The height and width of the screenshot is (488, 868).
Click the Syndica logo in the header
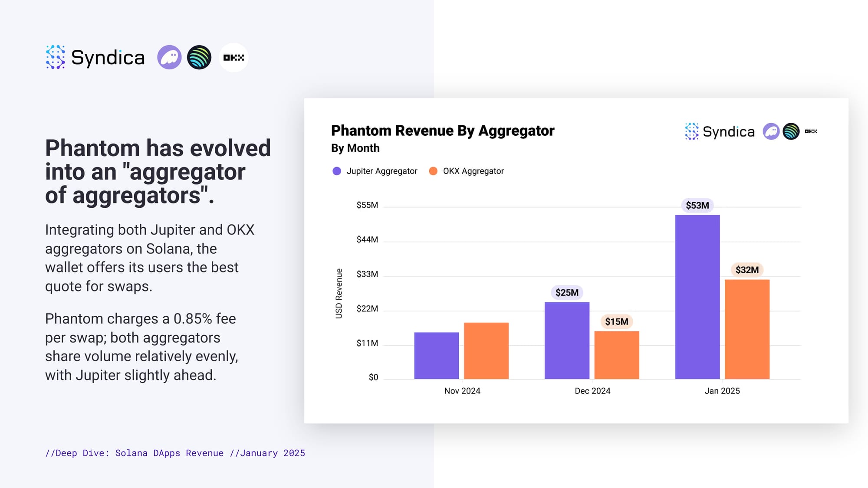coord(95,57)
